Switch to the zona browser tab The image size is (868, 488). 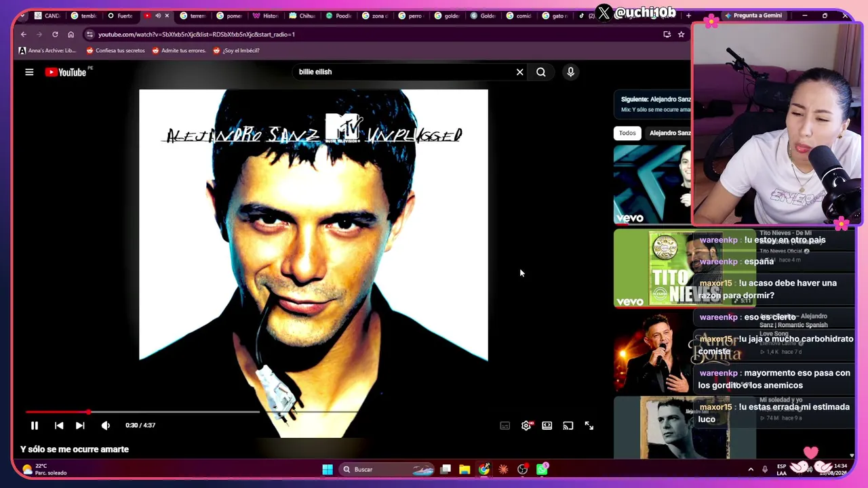click(x=374, y=16)
